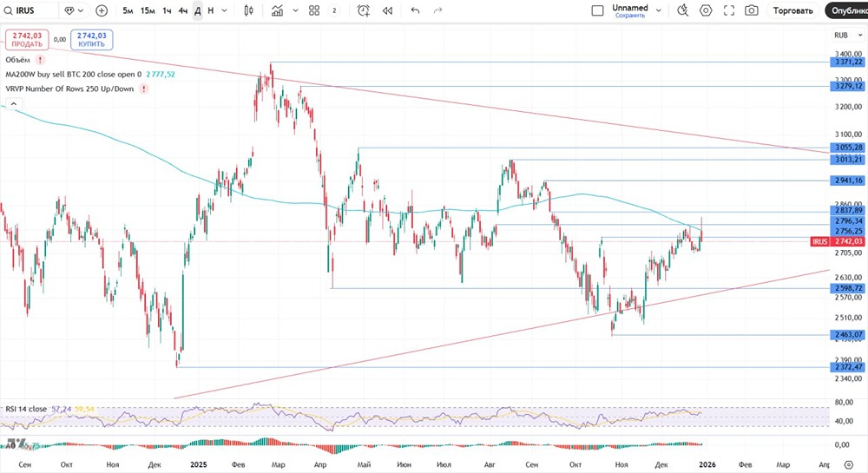868x473 pixels.
Task: Click the 2025 label on time axis
Action: pos(198,464)
